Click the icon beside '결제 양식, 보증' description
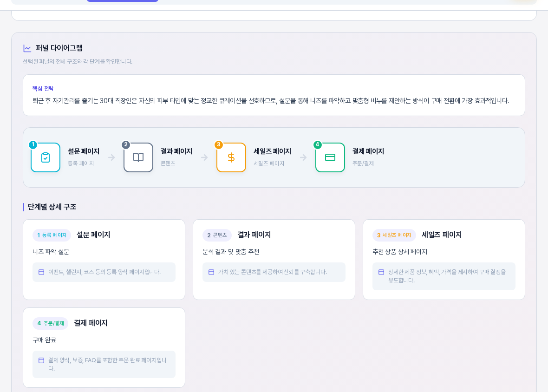The width and height of the screenshot is (548, 392). tap(41, 360)
